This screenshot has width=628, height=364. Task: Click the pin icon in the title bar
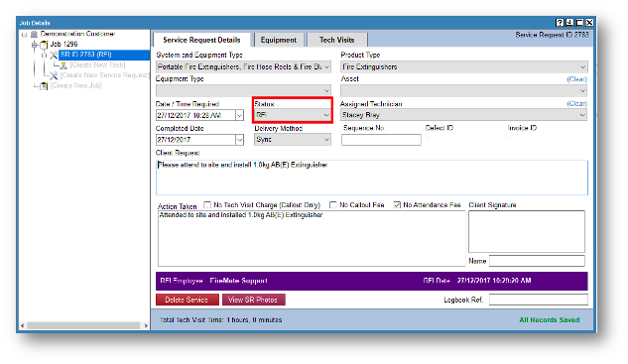(x=569, y=23)
